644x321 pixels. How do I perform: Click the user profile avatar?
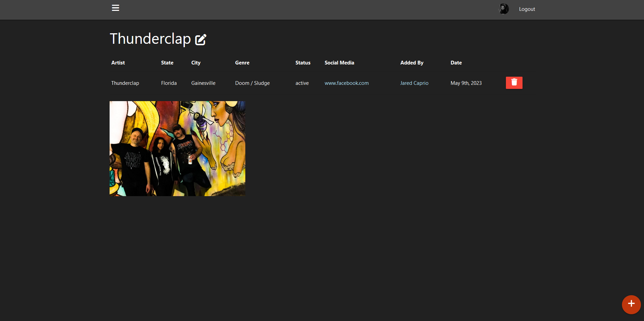coord(504,9)
